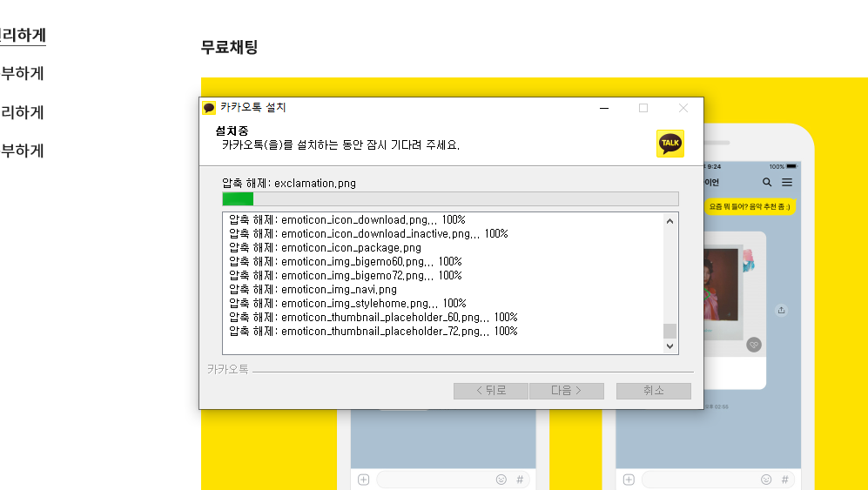Select the middle 리하게 sidebar item
868x490 pixels.
[x=22, y=112]
